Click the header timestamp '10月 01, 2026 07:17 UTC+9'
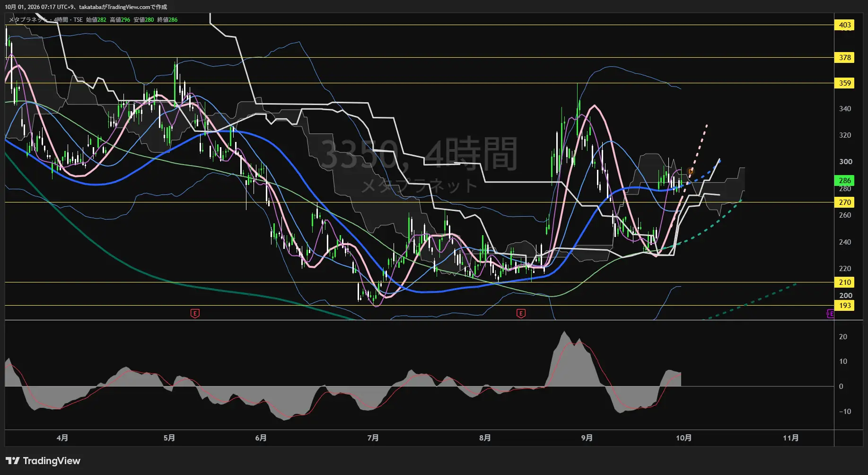 tap(39, 7)
